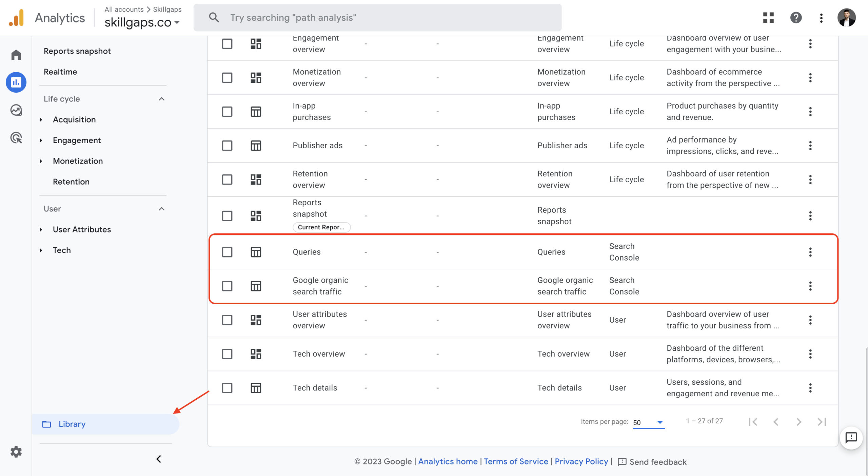Screen dimensions: 868x476
Task: Click the Help question mark icon
Action: 795,18
